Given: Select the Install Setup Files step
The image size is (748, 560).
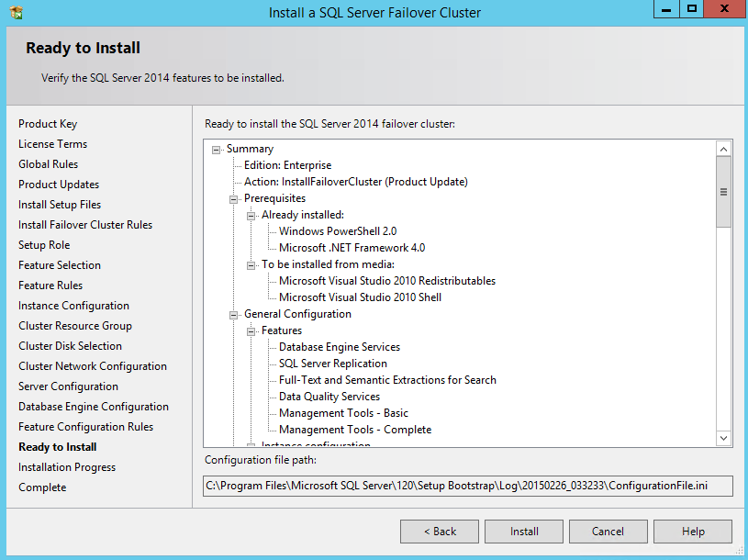Looking at the screenshot, I should pos(60,205).
